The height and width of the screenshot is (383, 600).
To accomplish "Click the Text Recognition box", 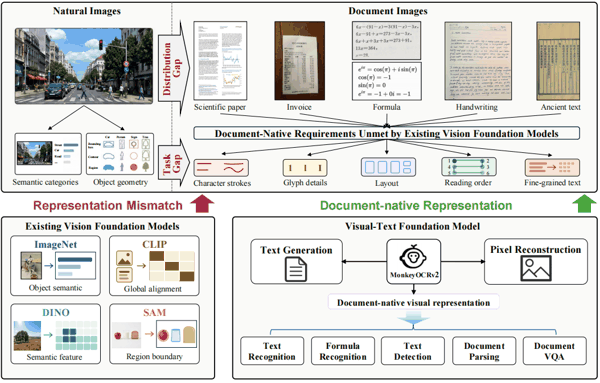I will (x=272, y=351).
